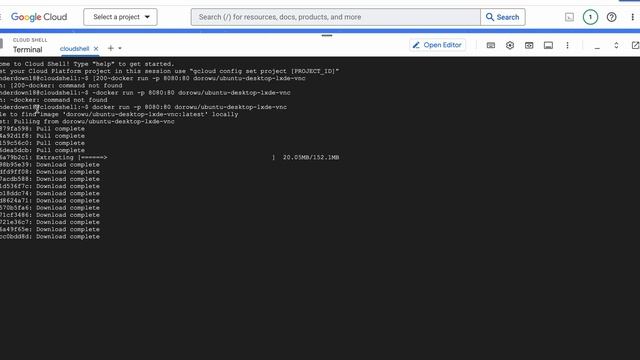Focus the resources search field

tap(336, 17)
